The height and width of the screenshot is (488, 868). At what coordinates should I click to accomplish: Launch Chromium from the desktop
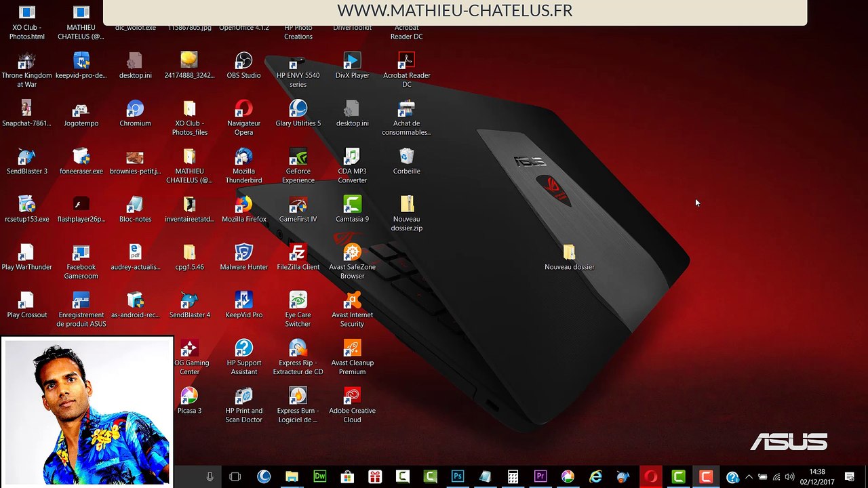(135, 114)
